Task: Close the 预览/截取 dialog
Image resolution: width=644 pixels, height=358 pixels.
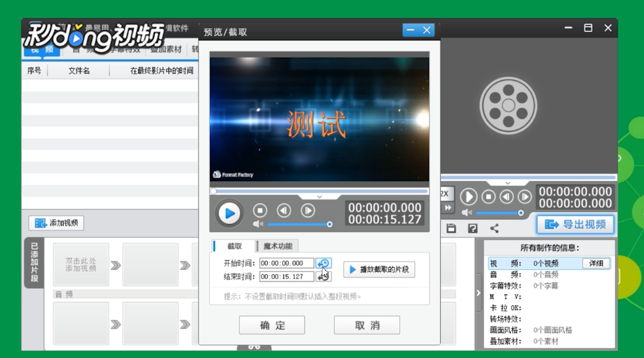Action: [427, 30]
